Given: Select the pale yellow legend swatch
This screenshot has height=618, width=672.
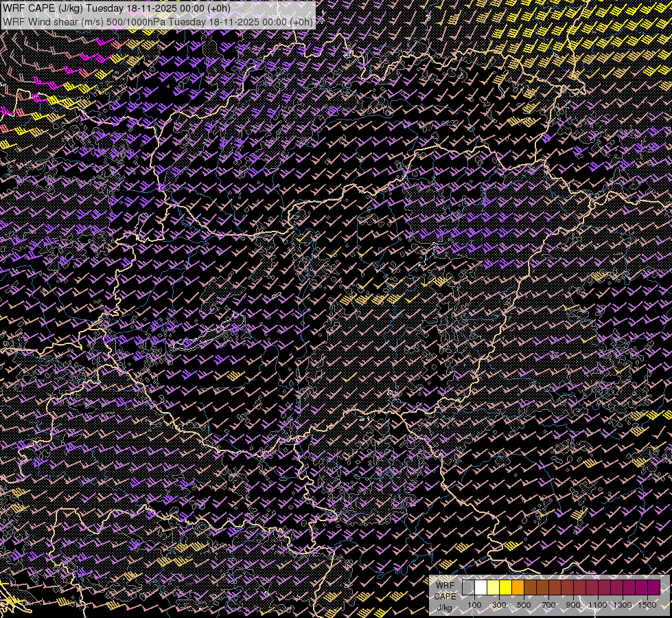Looking at the screenshot, I should pyautogui.click(x=493, y=588).
